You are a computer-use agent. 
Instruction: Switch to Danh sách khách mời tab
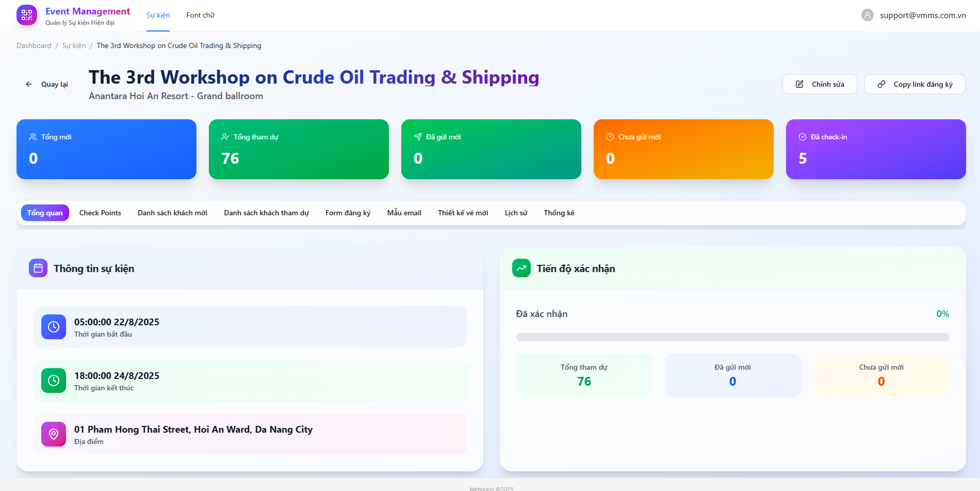tap(172, 213)
